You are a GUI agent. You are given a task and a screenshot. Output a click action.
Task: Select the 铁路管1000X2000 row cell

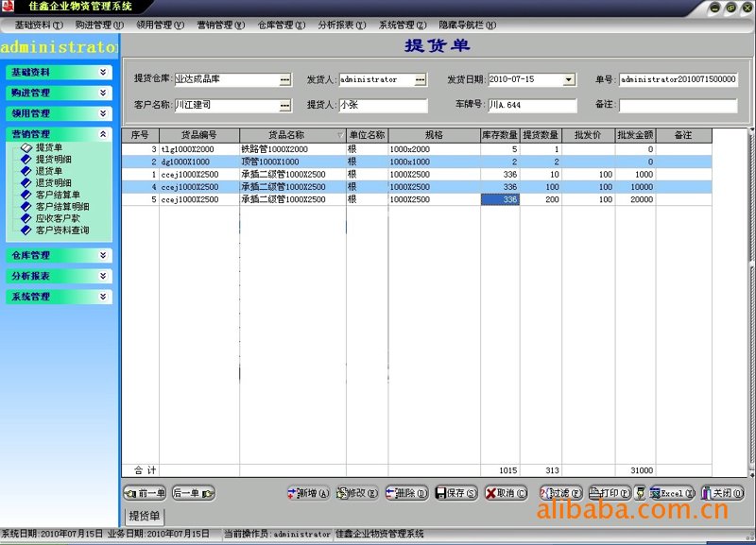click(293, 149)
